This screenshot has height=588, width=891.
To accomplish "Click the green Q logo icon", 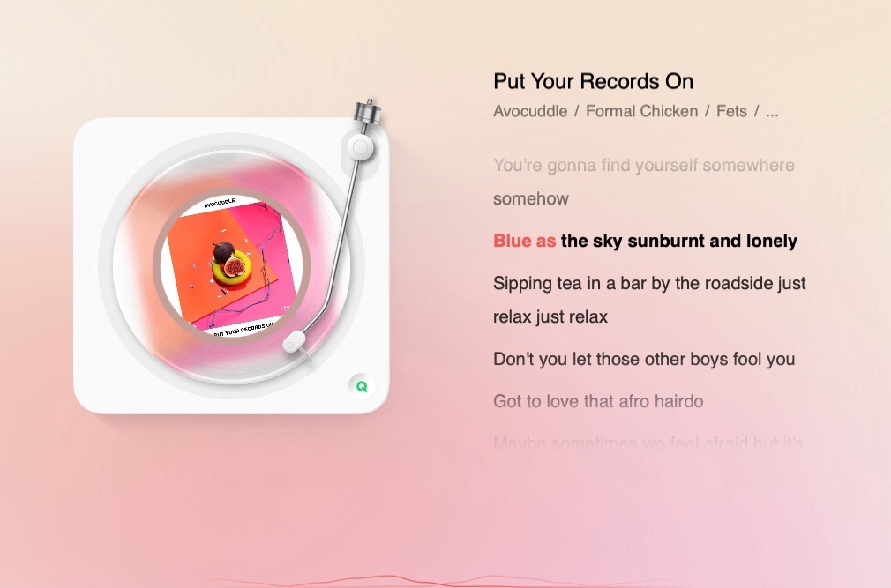I will tap(362, 386).
